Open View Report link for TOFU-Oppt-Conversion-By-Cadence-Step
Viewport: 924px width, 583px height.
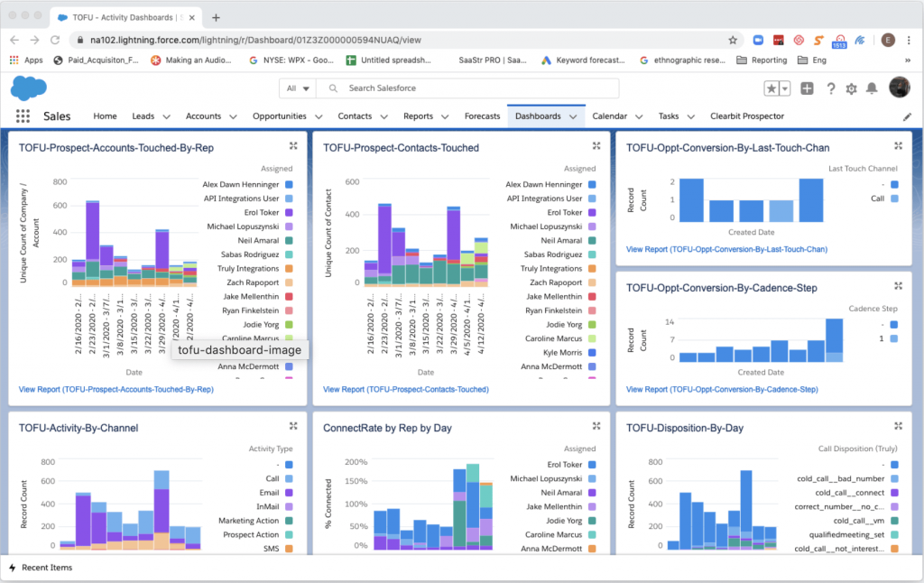click(x=722, y=389)
